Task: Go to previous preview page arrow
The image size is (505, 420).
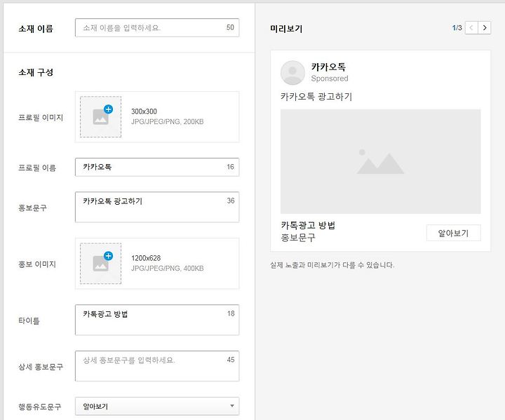Action: click(x=471, y=28)
